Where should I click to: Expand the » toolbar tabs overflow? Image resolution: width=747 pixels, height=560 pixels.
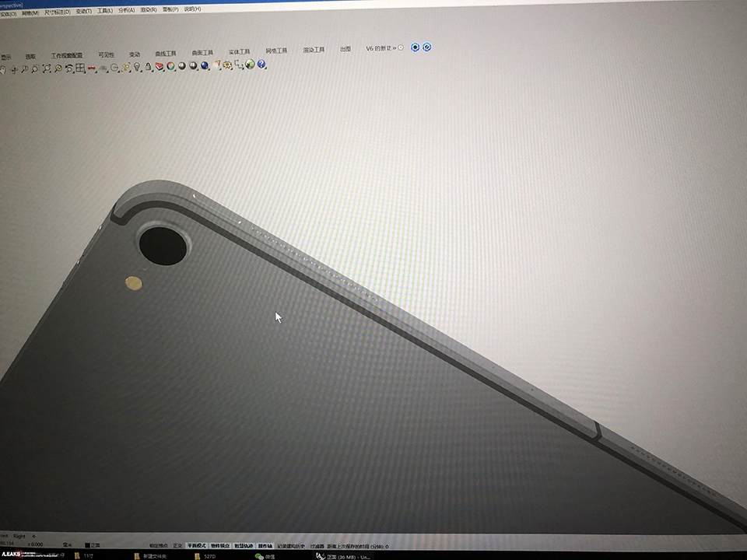click(x=395, y=48)
